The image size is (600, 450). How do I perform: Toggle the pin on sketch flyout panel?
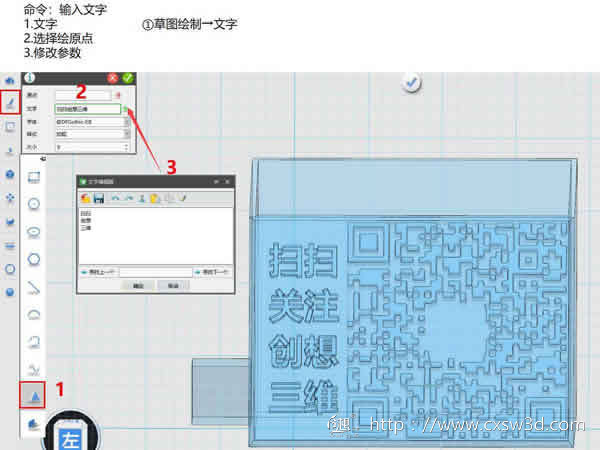(x=43, y=159)
